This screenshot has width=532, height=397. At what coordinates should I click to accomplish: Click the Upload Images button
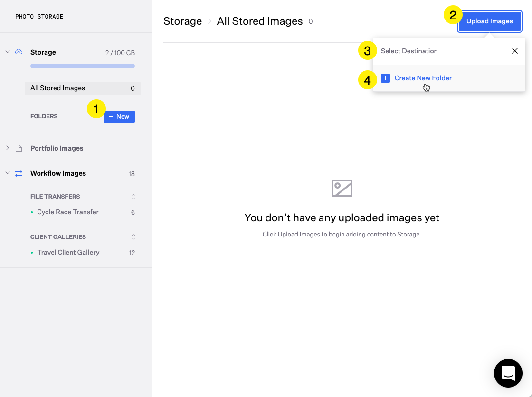[x=489, y=21]
